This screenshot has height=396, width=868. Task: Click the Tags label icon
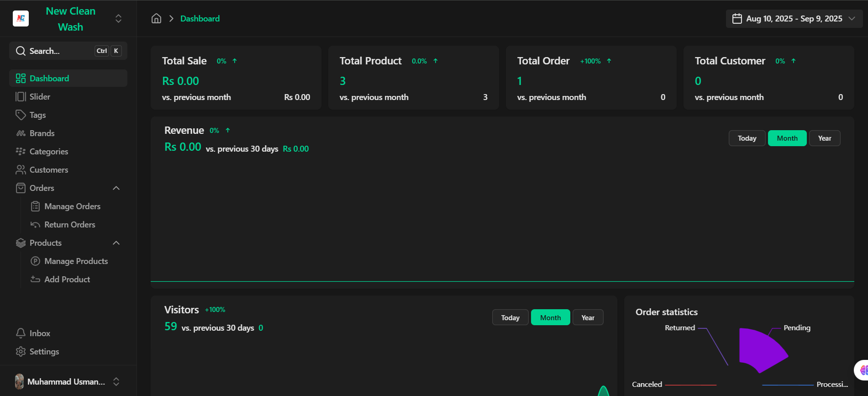click(21, 115)
